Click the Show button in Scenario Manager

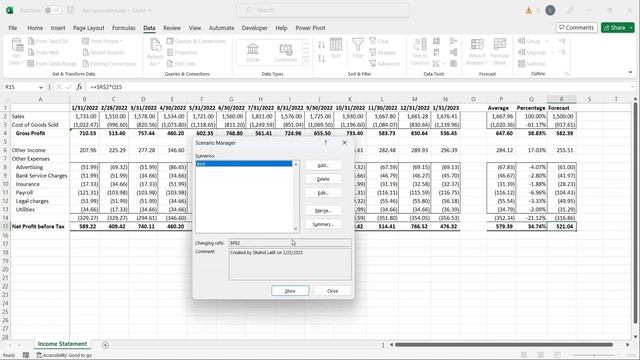tap(290, 291)
